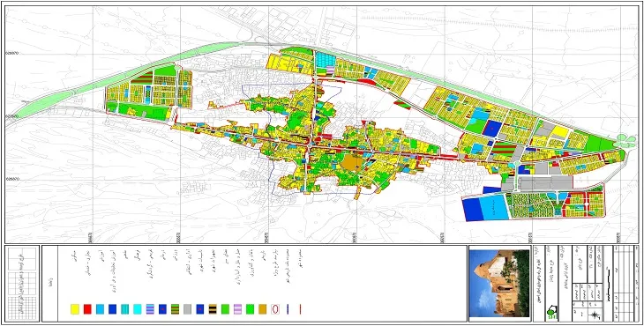Click the vertical red line legend symbol
The height and width of the screenshot is (326, 644).
(x=301, y=309)
